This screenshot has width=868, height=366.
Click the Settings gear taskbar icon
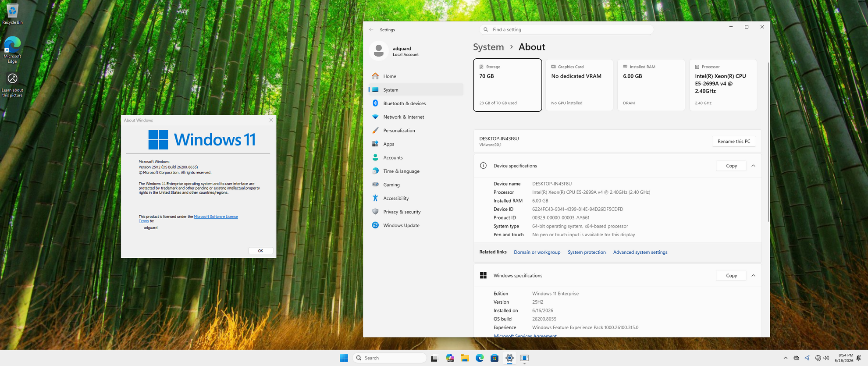[x=509, y=358]
